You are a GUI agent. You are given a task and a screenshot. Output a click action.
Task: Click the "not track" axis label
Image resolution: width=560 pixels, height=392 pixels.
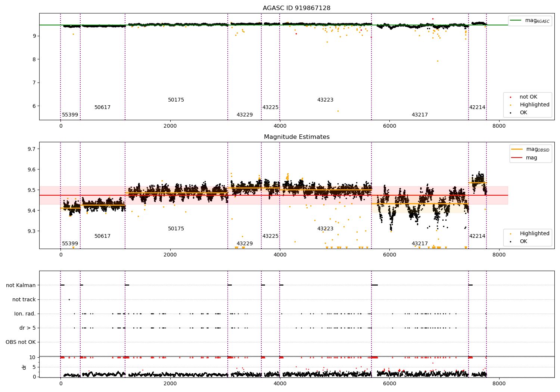coord(24,299)
